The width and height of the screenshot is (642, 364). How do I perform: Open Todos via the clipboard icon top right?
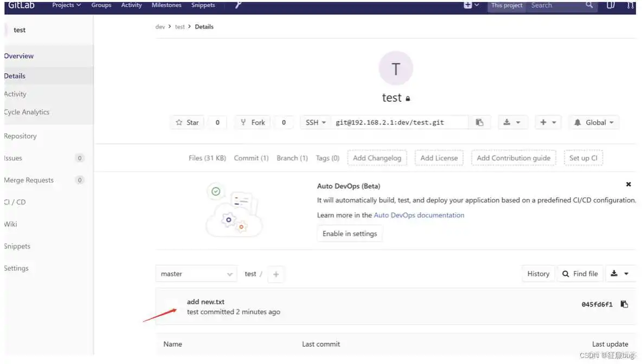click(x=611, y=5)
